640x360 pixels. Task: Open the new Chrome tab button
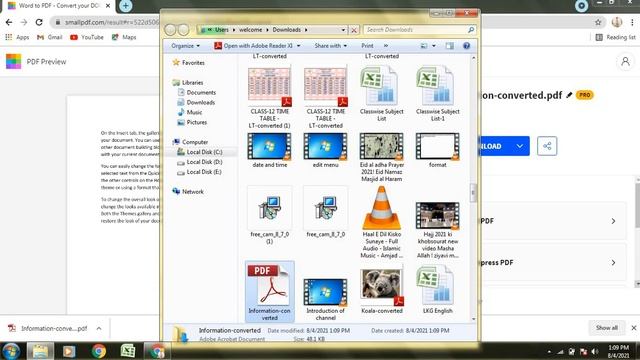pyautogui.click(x=126, y=6)
